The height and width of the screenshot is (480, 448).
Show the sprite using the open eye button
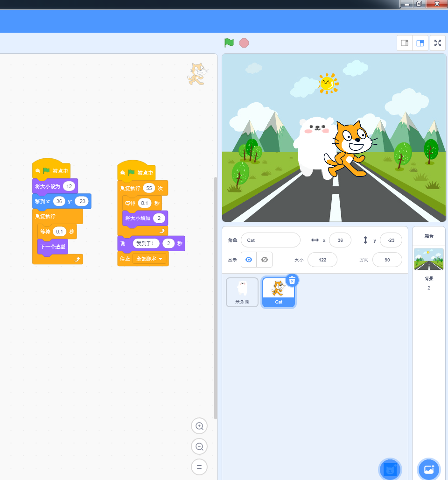tap(249, 260)
